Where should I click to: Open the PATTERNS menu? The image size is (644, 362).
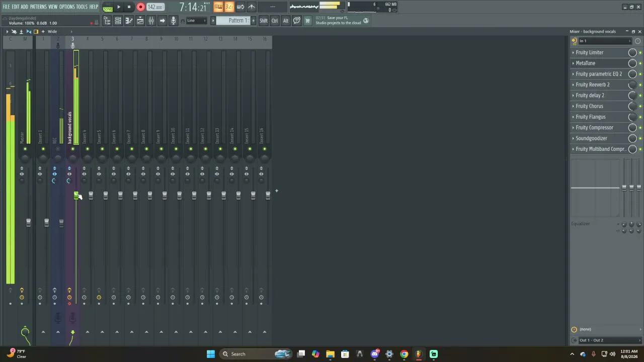pyautogui.click(x=38, y=7)
